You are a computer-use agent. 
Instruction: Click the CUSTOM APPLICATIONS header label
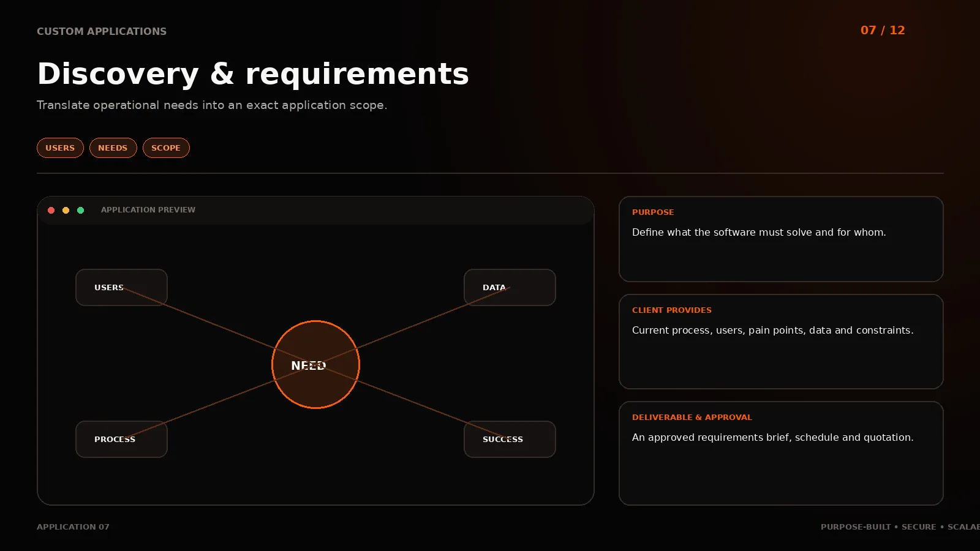[x=102, y=31]
